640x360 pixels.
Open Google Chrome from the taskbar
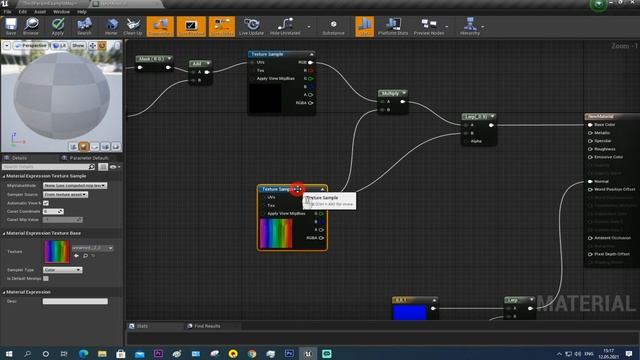[252, 353]
